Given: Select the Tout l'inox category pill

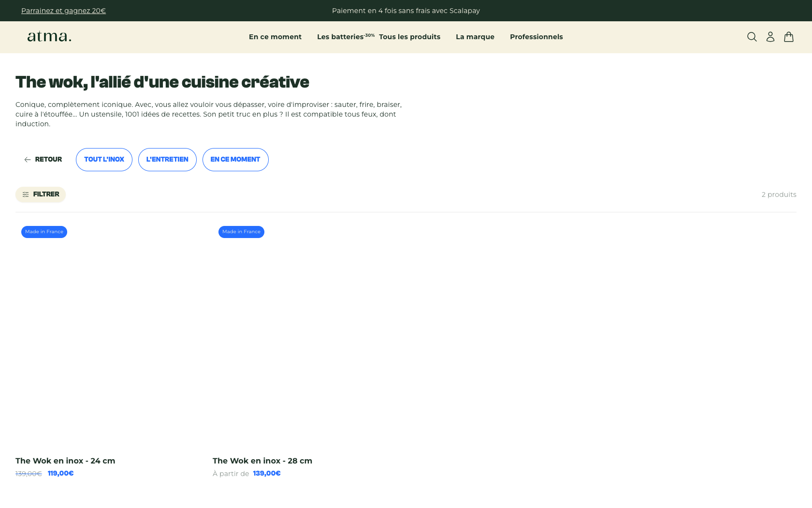Looking at the screenshot, I should pos(104,160).
